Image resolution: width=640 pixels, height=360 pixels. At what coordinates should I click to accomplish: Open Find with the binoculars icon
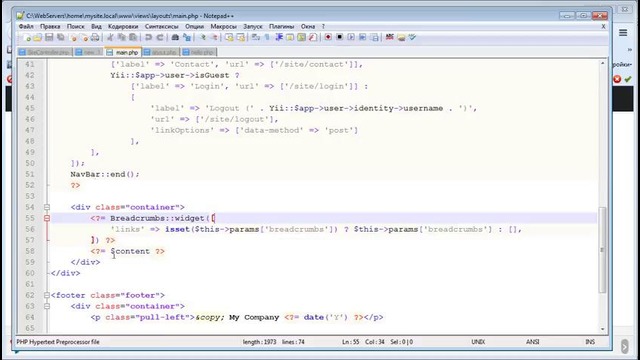175,38
